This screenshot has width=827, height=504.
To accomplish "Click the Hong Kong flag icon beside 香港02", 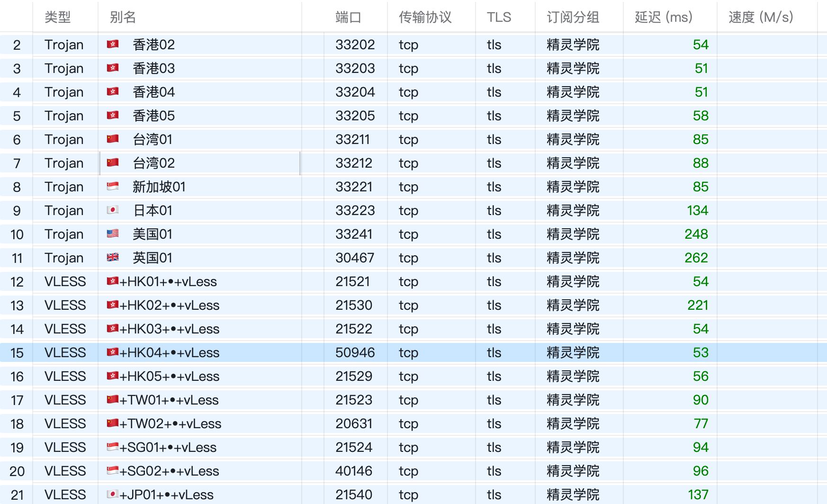I will (113, 45).
